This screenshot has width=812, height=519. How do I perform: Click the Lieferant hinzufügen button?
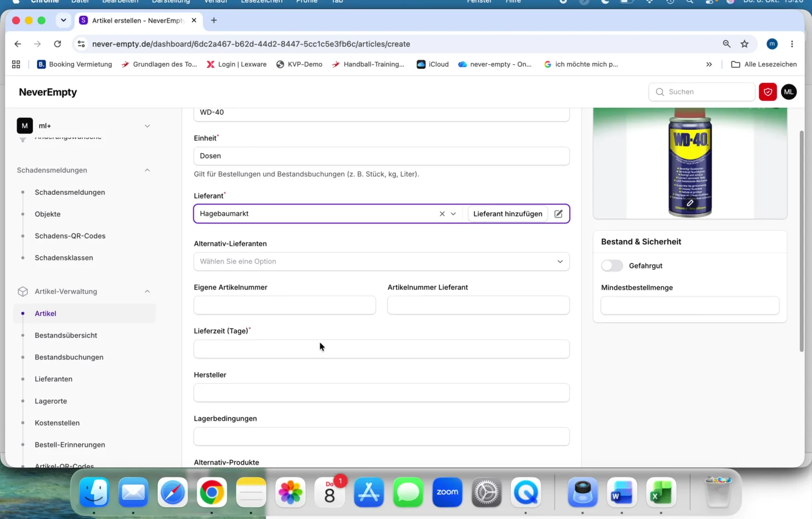point(507,214)
